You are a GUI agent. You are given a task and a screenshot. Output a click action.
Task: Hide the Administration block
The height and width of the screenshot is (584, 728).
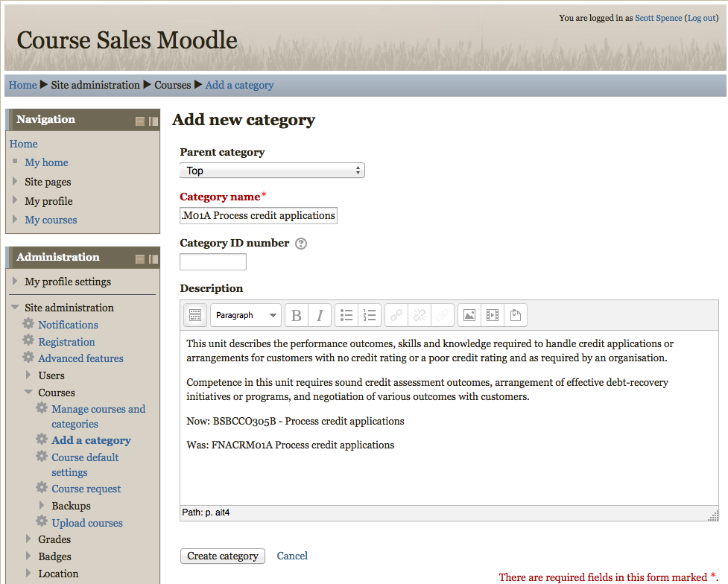(x=140, y=259)
